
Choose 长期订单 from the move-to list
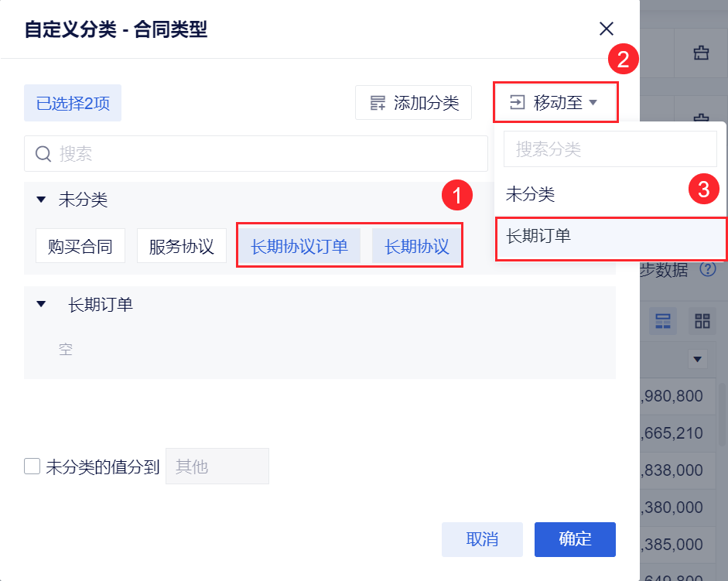(x=539, y=236)
